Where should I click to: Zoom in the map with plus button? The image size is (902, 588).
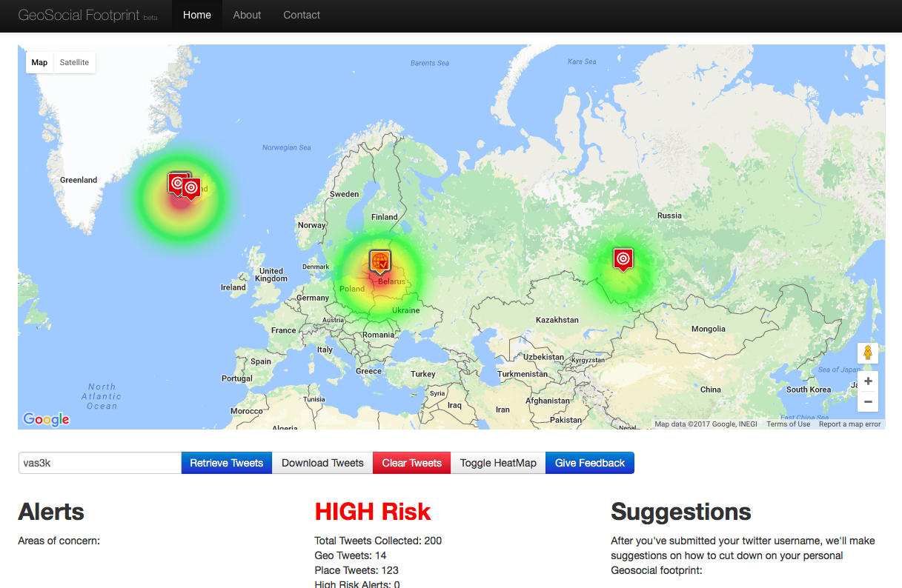coord(868,381)
